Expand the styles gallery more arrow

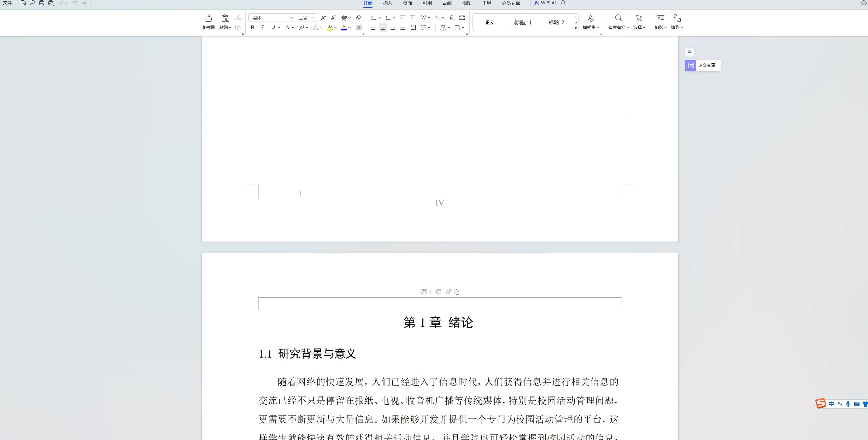point(576,28)
